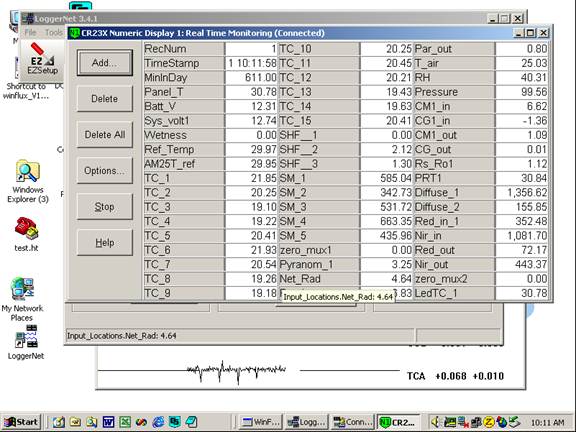Select the T_air value 25.03
Screen dimensions: 576x432
click(522, 63)
